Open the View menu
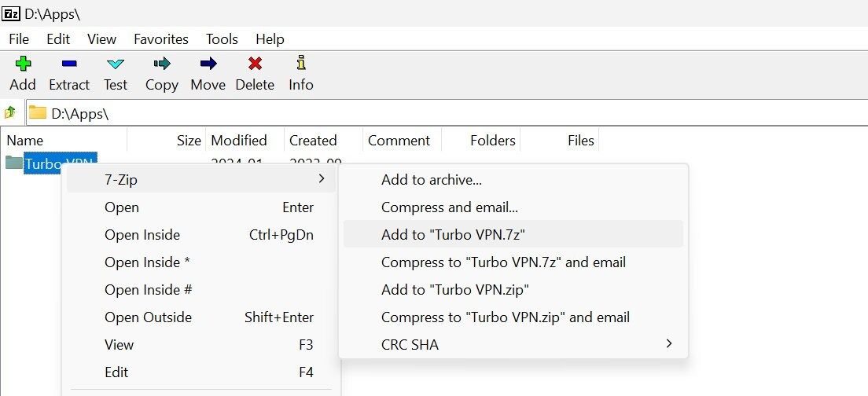 coord(102,39)
